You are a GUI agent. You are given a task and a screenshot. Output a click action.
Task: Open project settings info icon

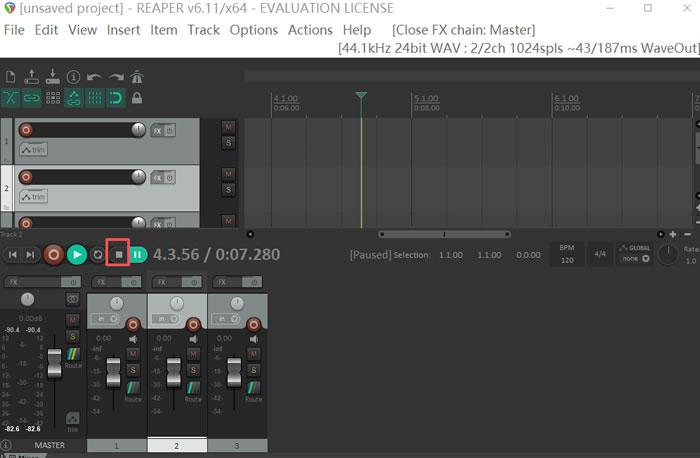click(x=73, y=77)
